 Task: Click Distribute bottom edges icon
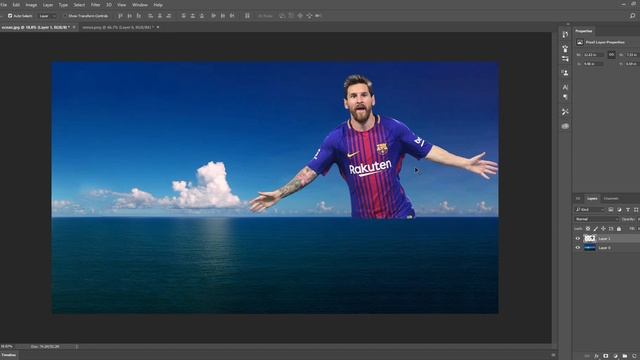click(202, 16)
